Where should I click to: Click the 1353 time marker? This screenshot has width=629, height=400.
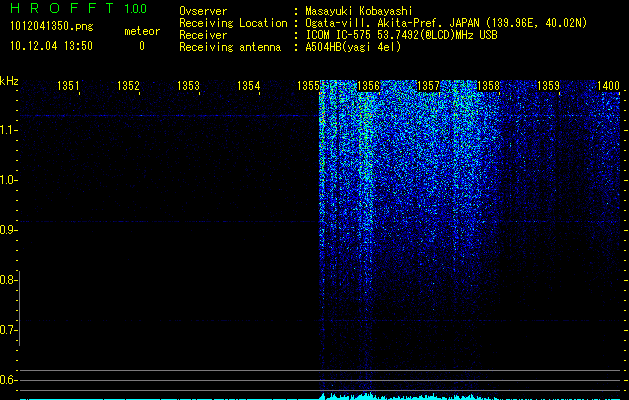click(x=188, y=86)
